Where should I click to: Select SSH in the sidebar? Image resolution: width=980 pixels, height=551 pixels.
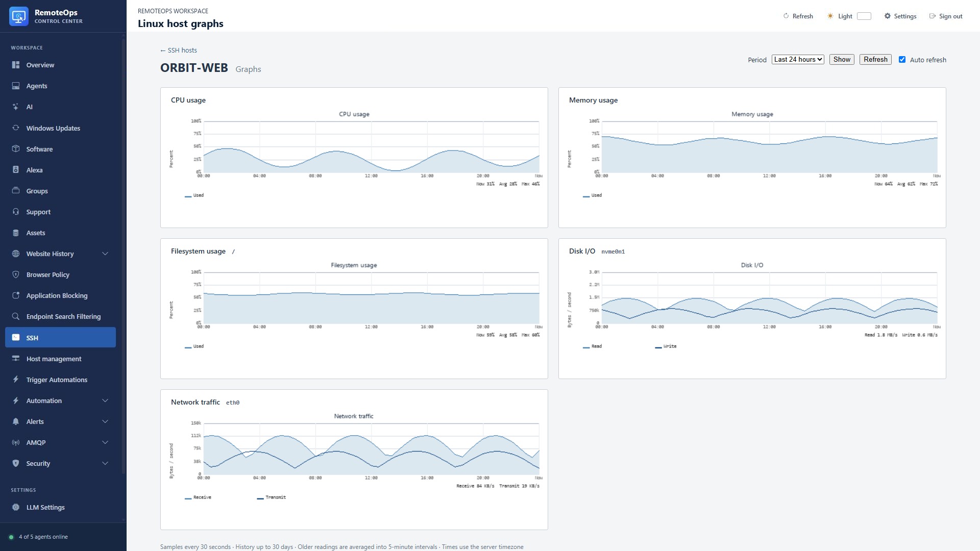tap(60, 337)
